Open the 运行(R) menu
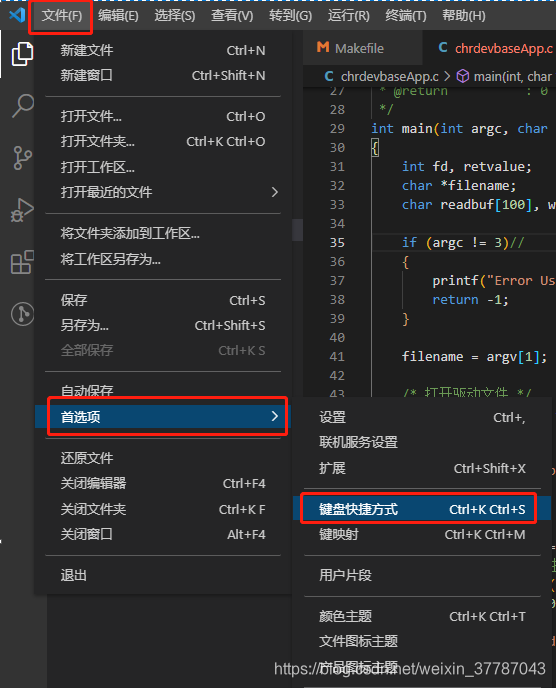This screenshot has width=556, height=688. [x=348, y=16]
